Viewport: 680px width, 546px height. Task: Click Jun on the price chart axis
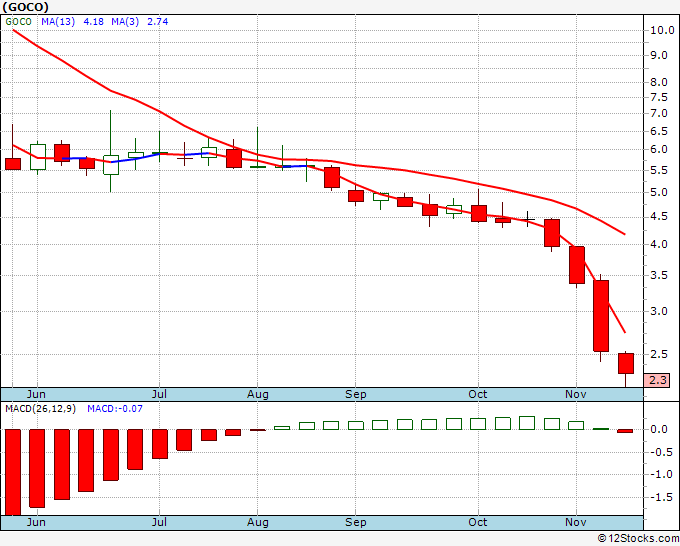pos(36,394)
